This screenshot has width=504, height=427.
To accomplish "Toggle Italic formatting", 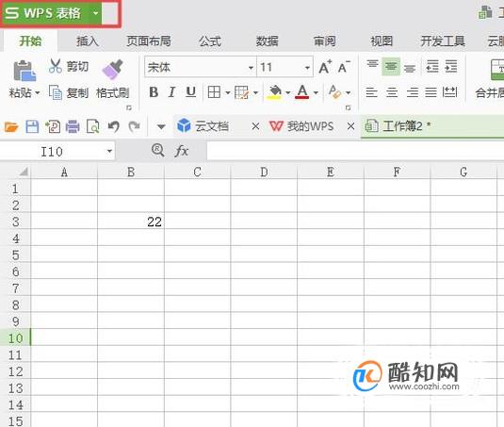I will [172, 92].
